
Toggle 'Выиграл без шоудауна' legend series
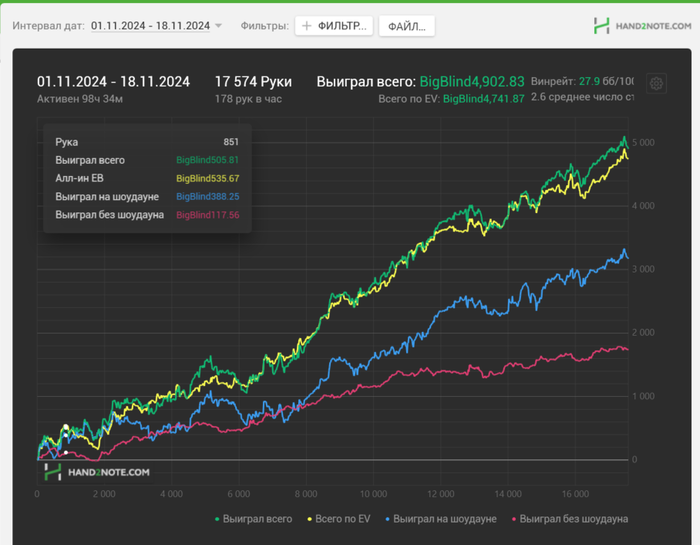[570, 519]
